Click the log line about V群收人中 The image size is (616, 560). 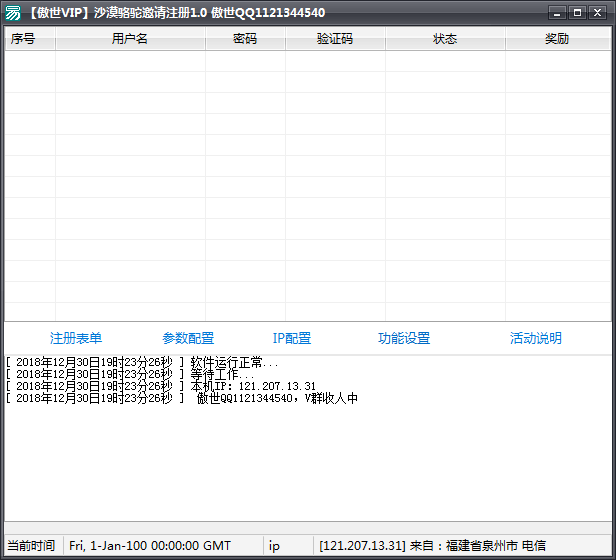tap(182, 398)
